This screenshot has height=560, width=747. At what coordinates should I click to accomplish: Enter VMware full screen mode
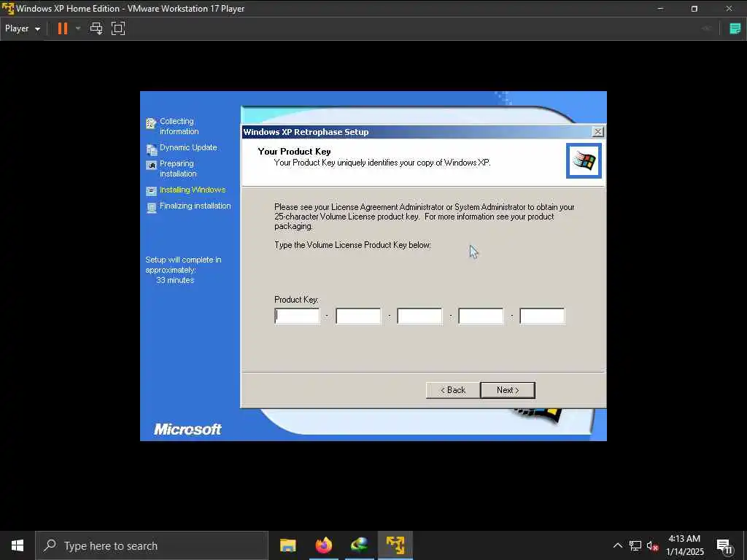pyautogui.click(x=117, y=28)
